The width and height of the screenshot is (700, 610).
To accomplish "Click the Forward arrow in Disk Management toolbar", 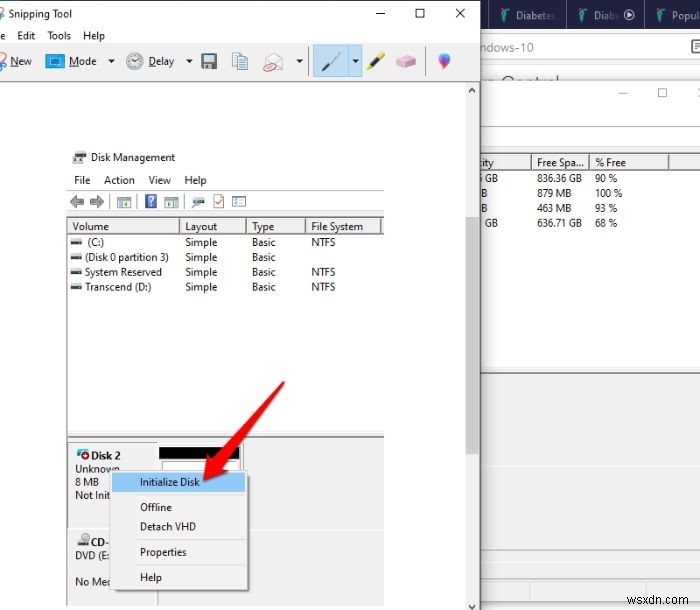I will pos(97,202).
